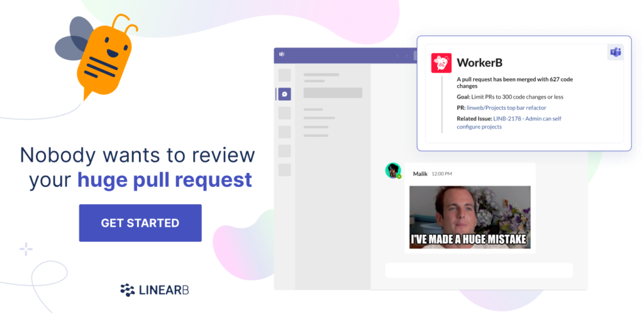Click the "huge pull request" headline text
Viewport: 644px width, 313px height.
(165, 179)
